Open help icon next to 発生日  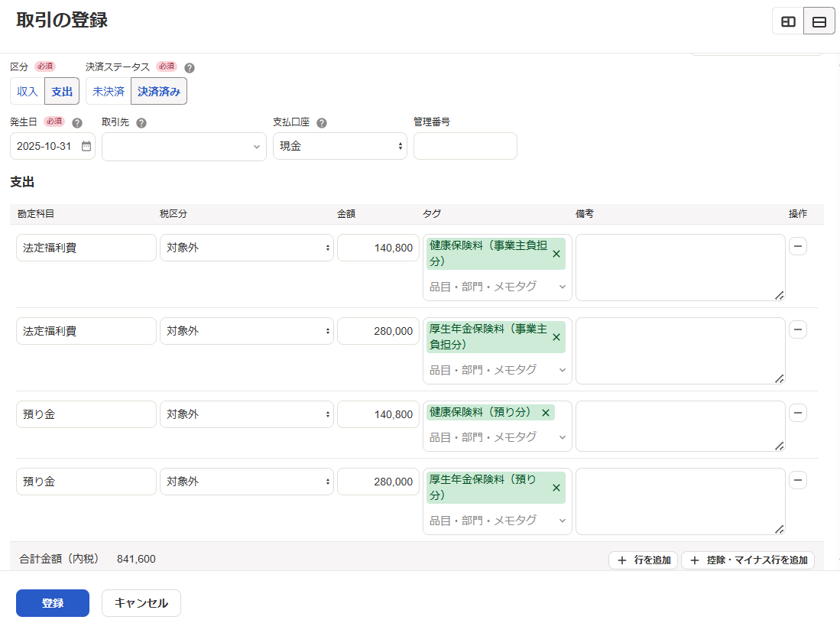77,123
